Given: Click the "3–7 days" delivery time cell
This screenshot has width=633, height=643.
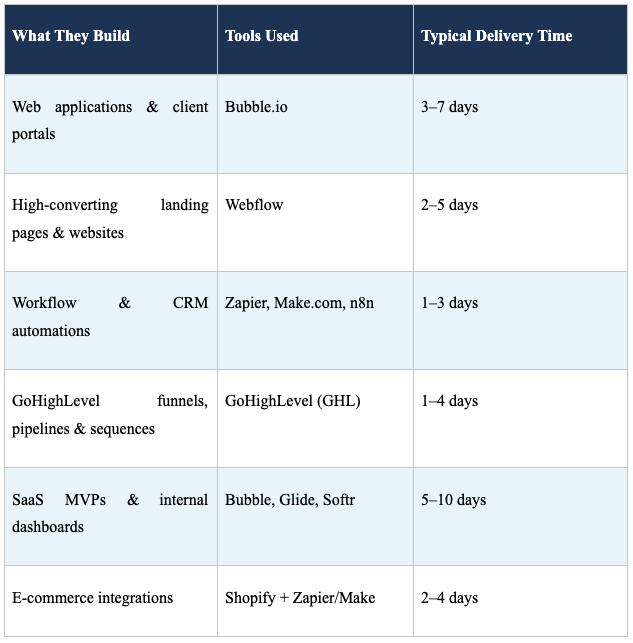Looking at the screenshot, I should click(x=450, y=107).
